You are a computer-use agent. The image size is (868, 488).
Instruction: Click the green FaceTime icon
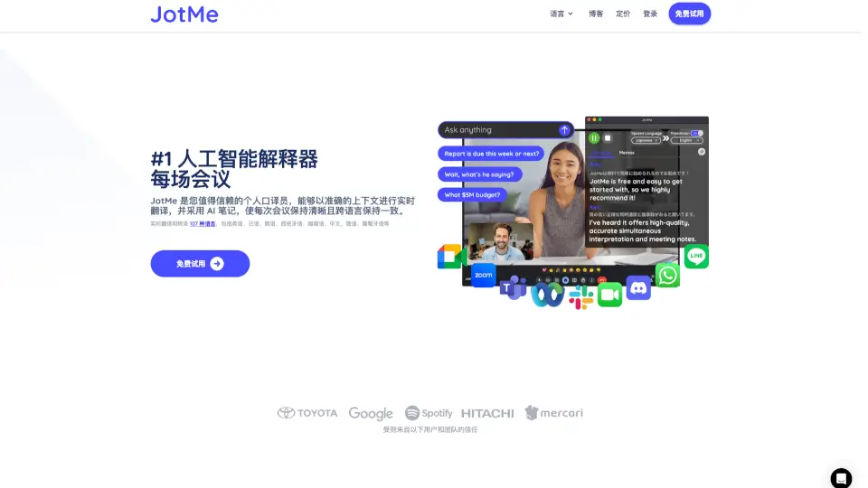point(610,295)
